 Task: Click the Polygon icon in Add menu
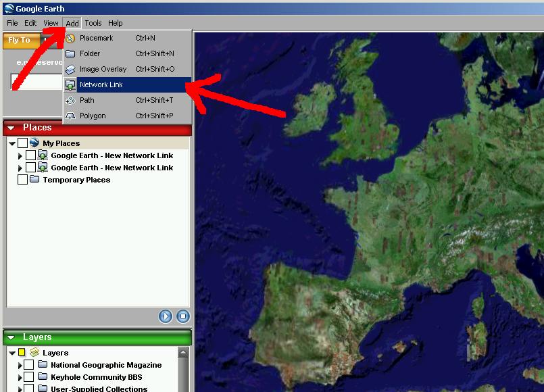coord(70,116)
